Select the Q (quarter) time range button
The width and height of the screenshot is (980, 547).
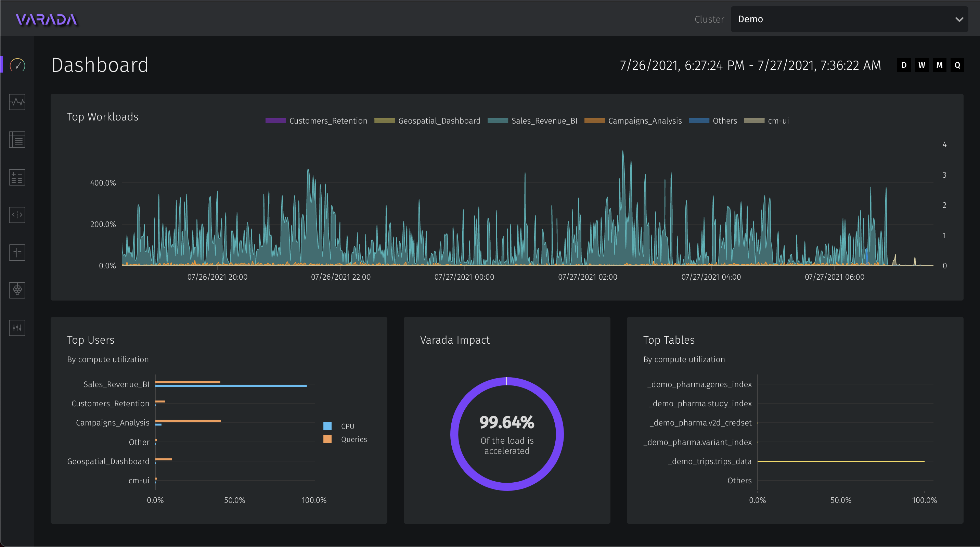957,65
